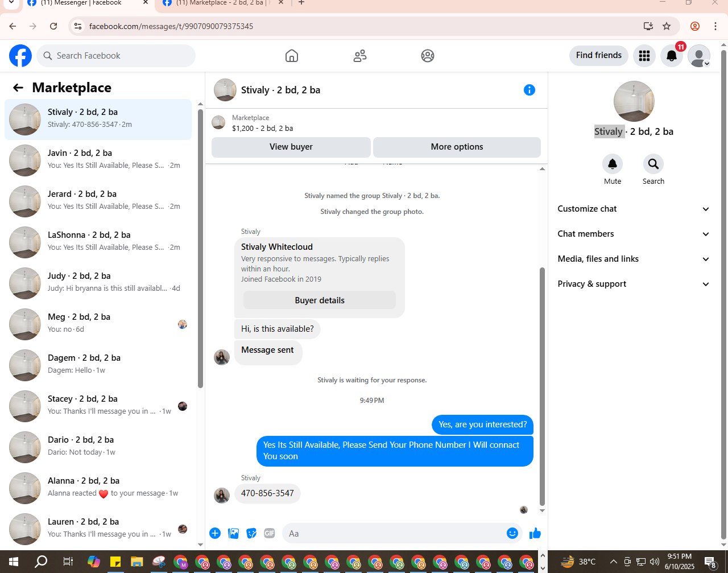Open Stacey 2 bd, 2 ba conversation
The image size is (728, 573).
tap(98, 406)
